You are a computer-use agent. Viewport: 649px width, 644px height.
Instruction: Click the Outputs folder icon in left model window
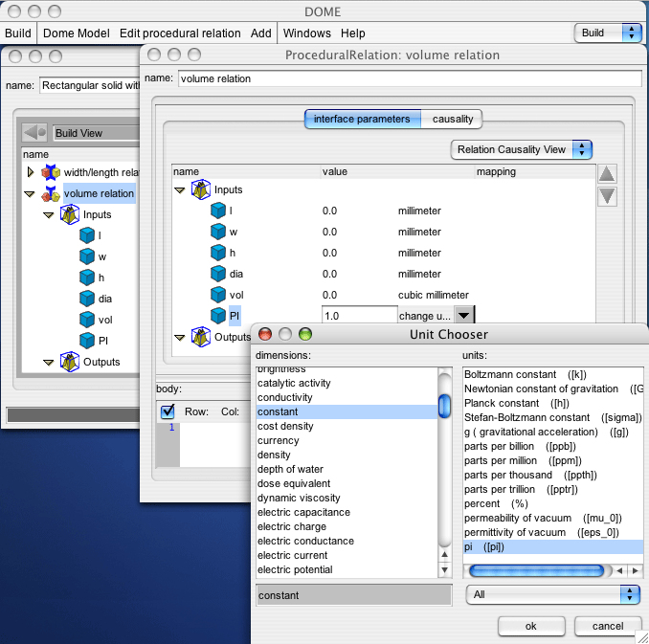[70, 362]
